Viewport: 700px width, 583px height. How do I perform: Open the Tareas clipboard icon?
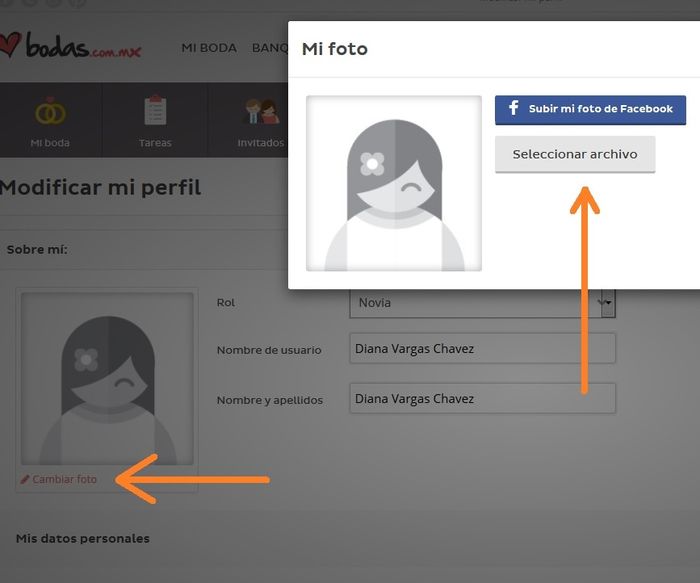pyautogui.click(x=155, y=110)
